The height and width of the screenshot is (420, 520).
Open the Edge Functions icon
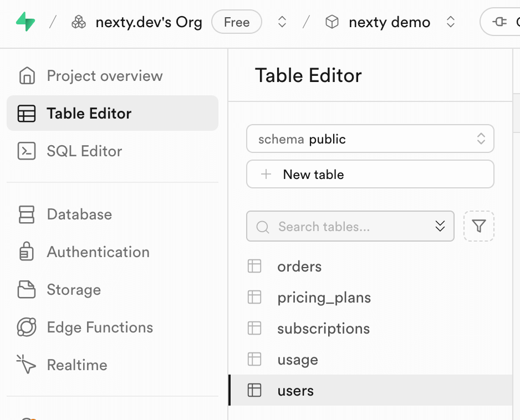pos(27,327)
